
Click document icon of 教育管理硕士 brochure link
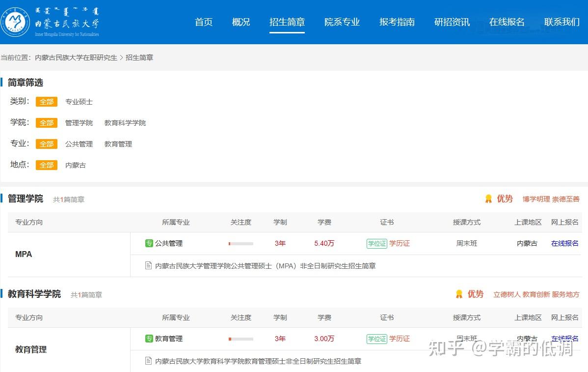pos(149,361)
